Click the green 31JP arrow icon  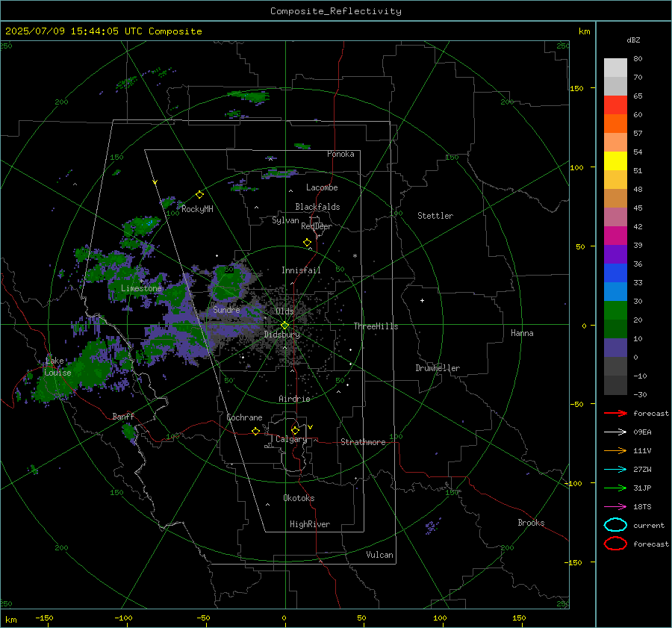click(x=615, y=488)
